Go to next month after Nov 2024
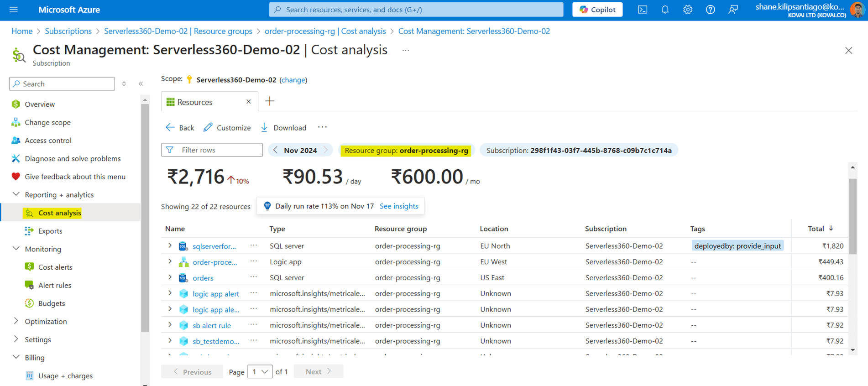The width and height of the screenshot is (868, 386). tap(326, 150)
